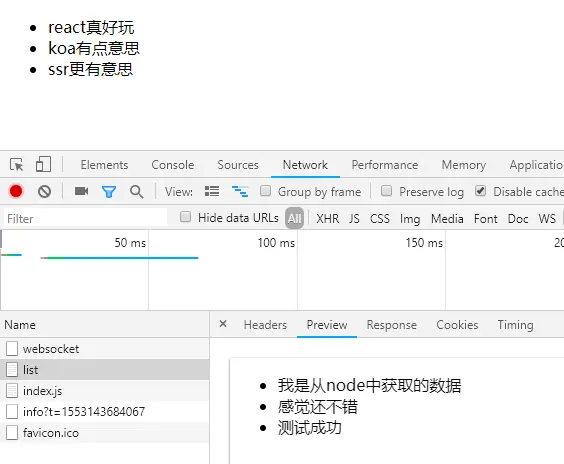564x464 pixels.
Task: Filter requests by XHR type
Action: tap(327, 218)
